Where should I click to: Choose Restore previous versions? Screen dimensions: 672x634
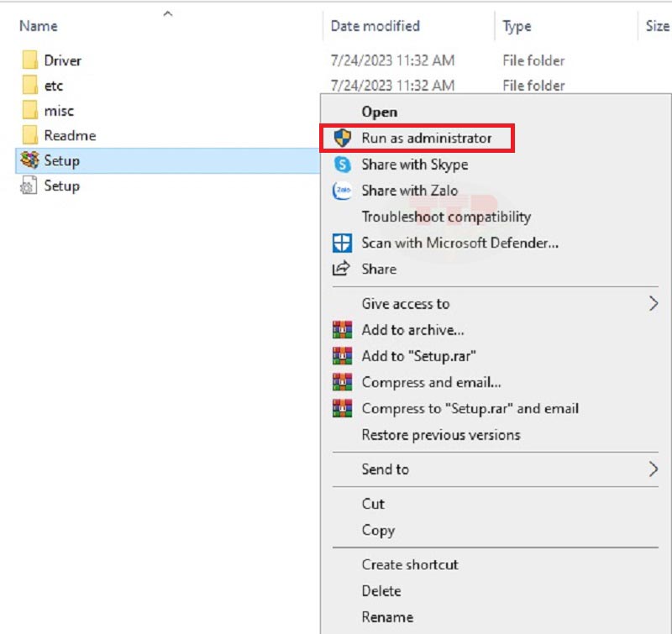[440, 435]
